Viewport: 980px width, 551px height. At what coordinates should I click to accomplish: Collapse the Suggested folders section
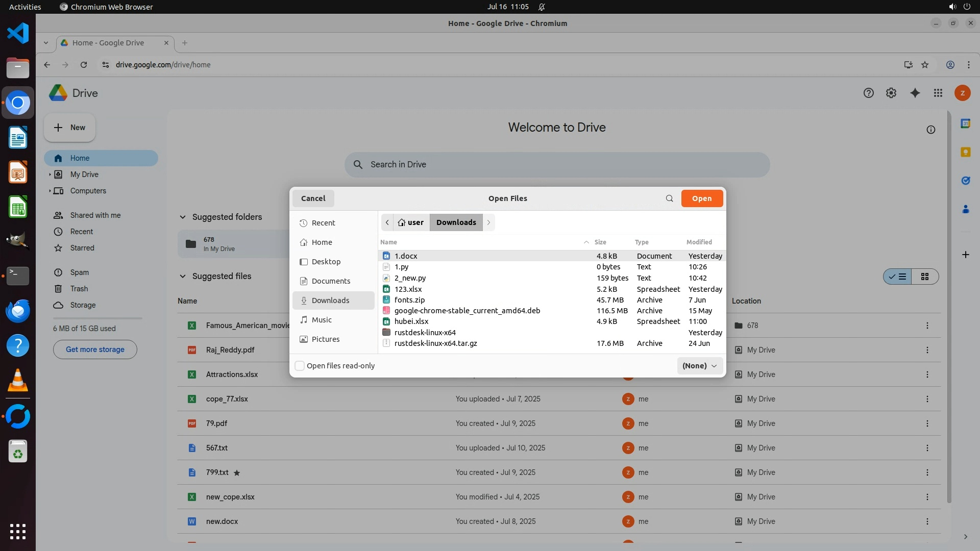point(182,217)
